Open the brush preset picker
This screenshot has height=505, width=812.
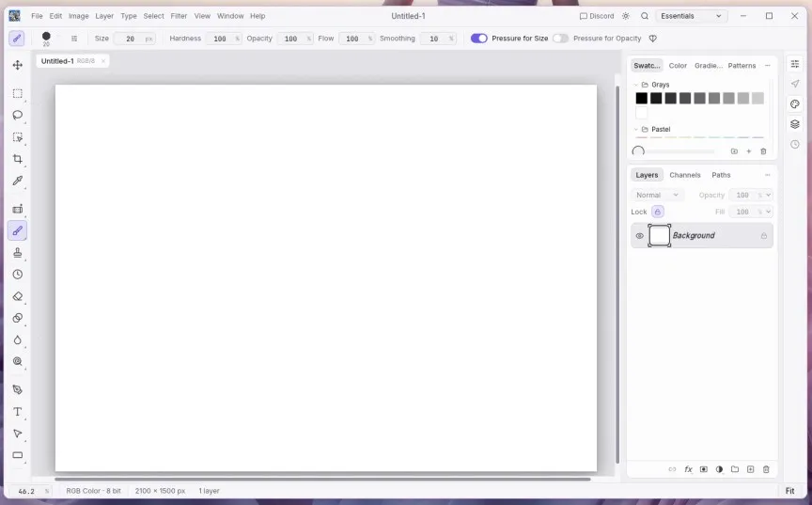(46, 39)
